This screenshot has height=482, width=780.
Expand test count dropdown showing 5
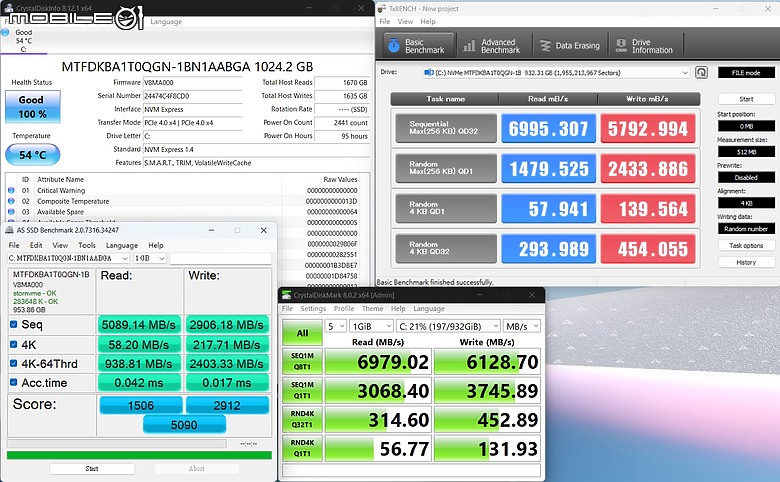336,326
